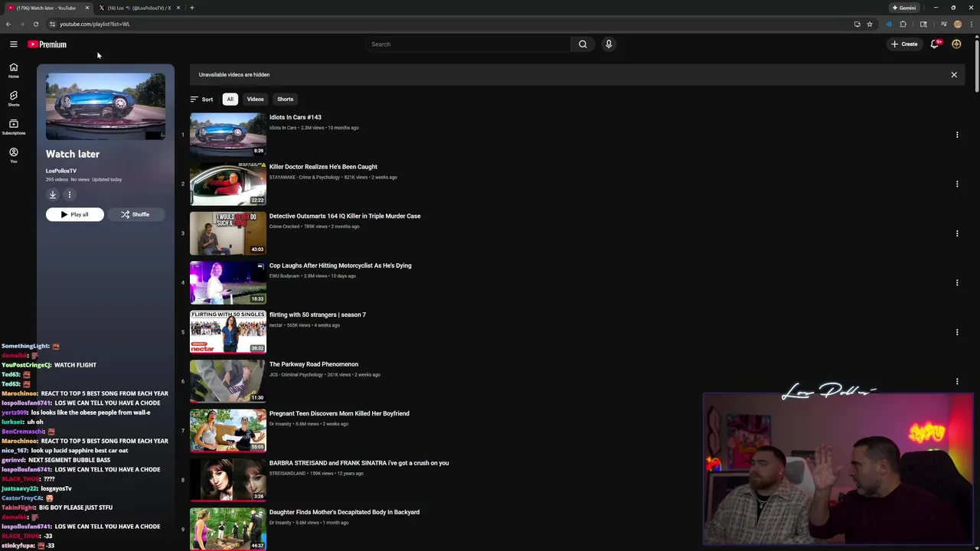Open the account avatar menu
This screenshot has height=551, width=980.
click(x=956, y=44)
